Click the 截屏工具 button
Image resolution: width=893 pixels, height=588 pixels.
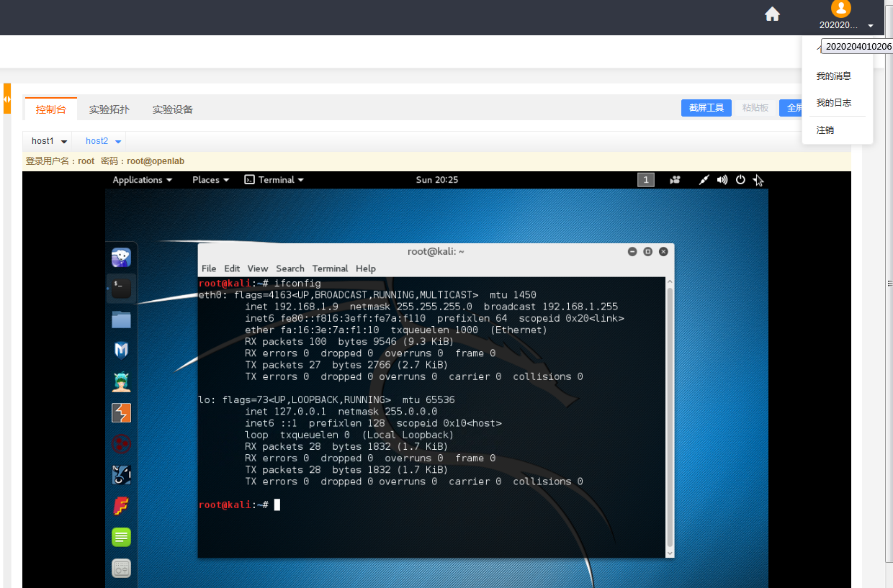706,108
